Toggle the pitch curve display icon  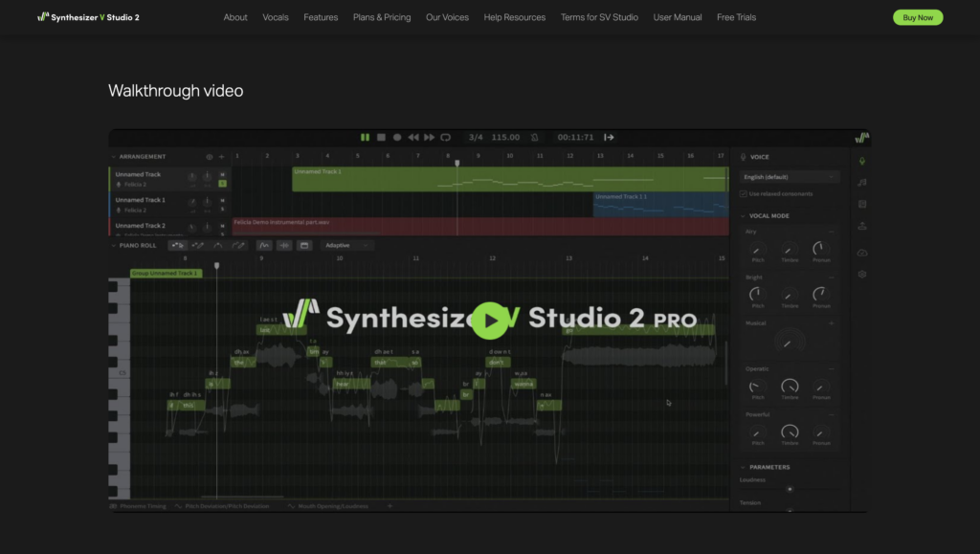tap(264, 246)
